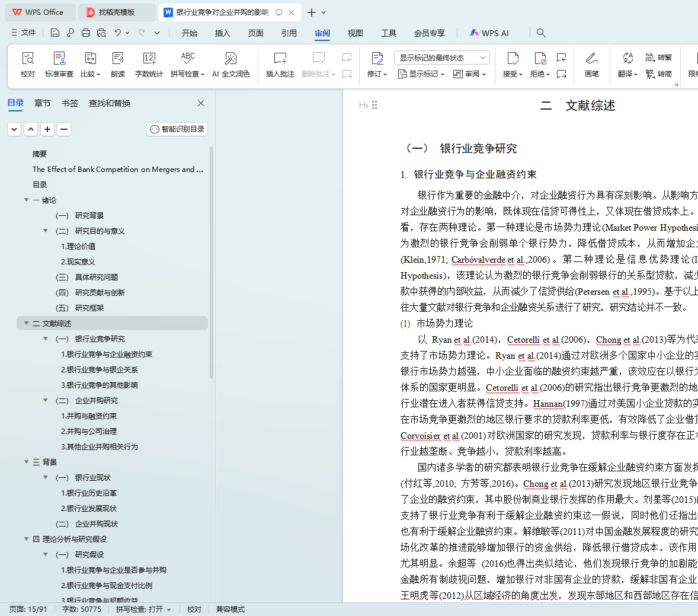This screenshot has width=698, height=616.
Task: Open the 拼写检查 dropdown menu
Action: [x=187, y=74]
